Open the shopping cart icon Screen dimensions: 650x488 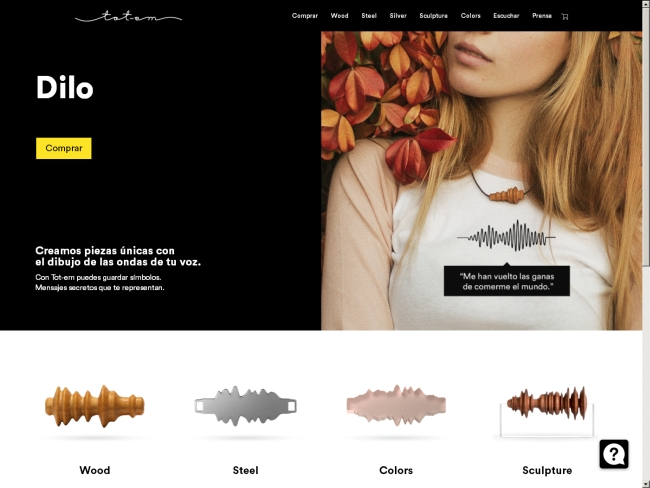point(565,16)
